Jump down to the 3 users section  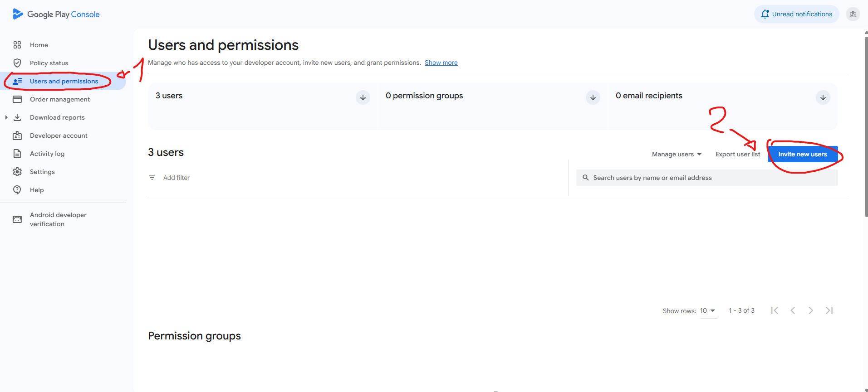click(363, 97)
